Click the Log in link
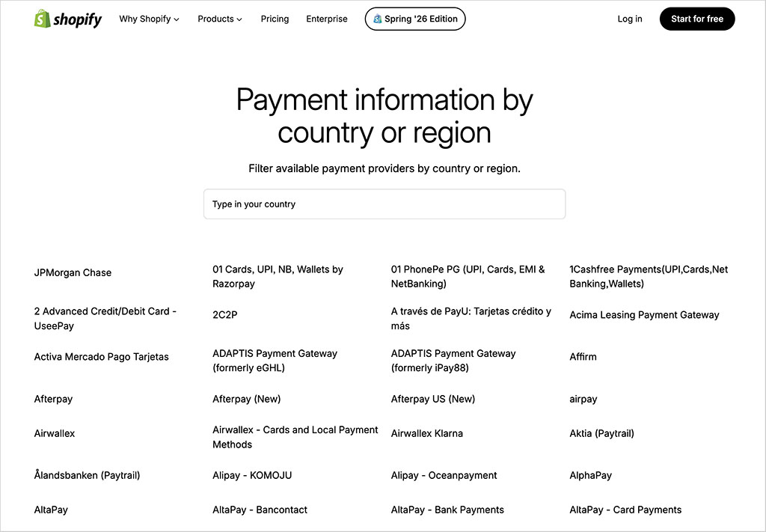This screenshot has height=532, width=766. (630, 19)
